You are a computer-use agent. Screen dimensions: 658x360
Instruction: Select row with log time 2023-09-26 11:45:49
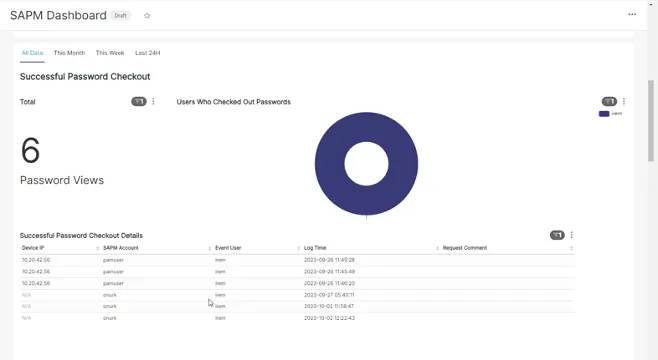297,272
